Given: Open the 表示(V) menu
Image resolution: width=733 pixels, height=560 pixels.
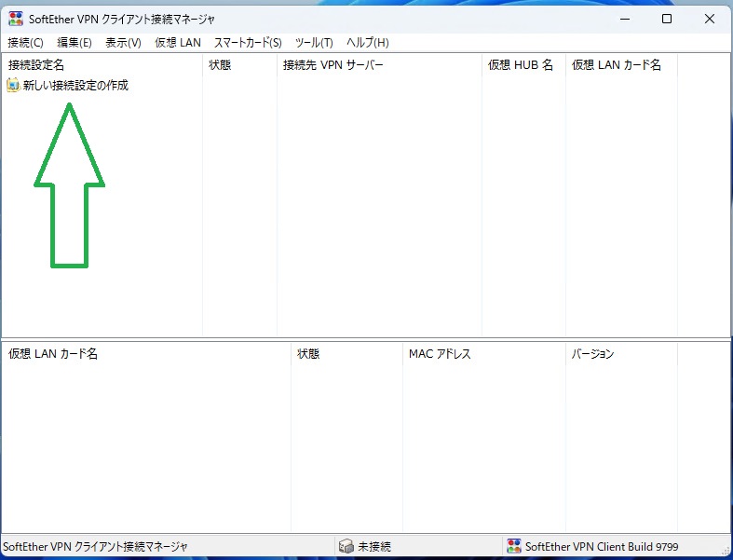Looking at the screenshot, I should coord(123,43).
